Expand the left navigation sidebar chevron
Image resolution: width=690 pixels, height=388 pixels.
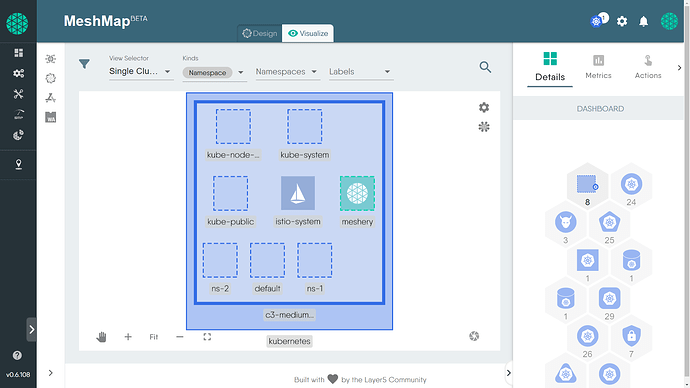pos(32,329)
